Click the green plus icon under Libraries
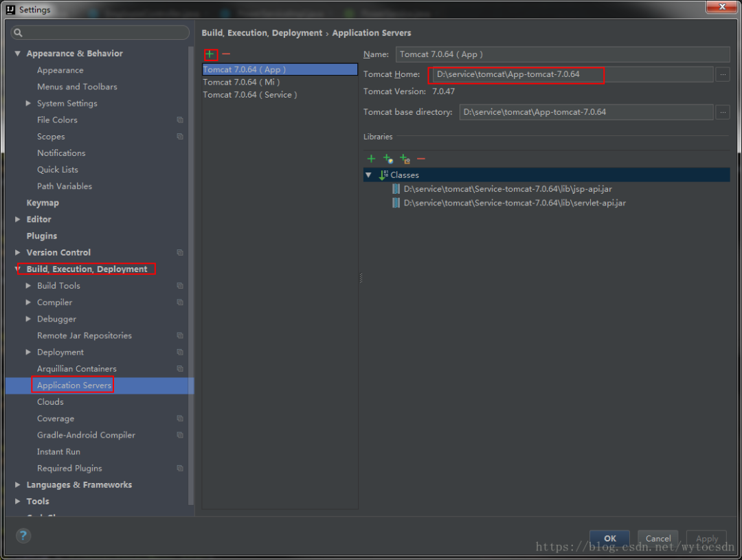Viewport: 742px width, 560px height. (371, 159)
